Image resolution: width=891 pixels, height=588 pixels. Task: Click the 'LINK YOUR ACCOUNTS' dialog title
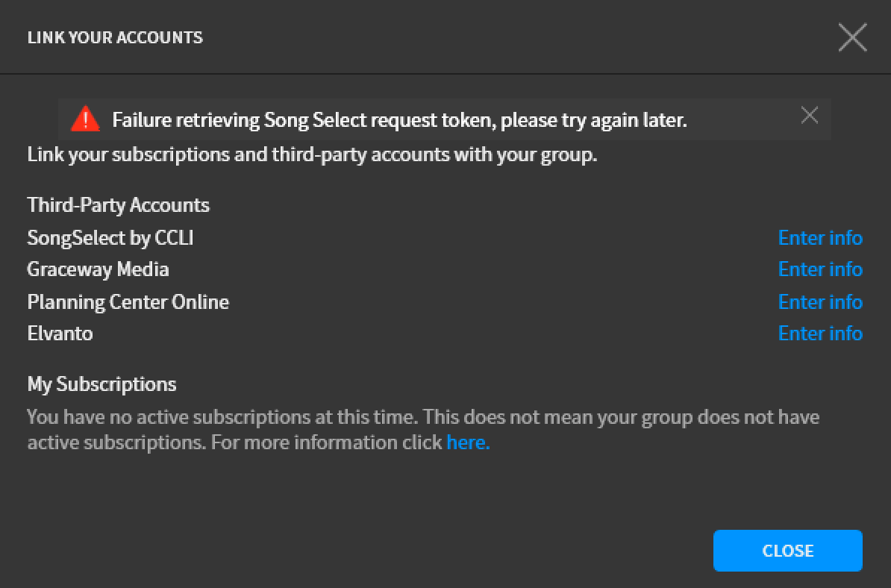coord(115,37)
